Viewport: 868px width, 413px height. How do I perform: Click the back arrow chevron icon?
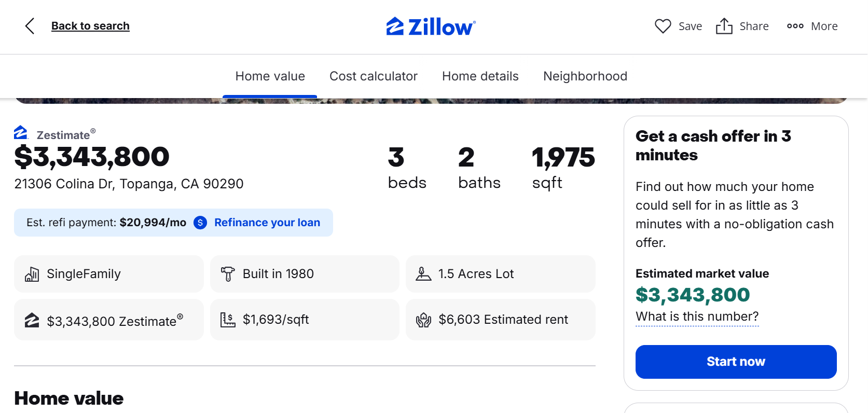click(30, 26)
